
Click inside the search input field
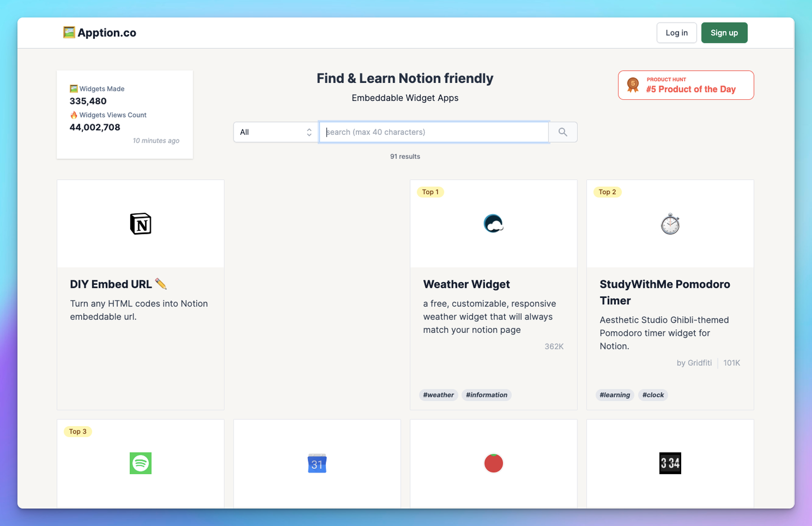[x=434, y=131]
